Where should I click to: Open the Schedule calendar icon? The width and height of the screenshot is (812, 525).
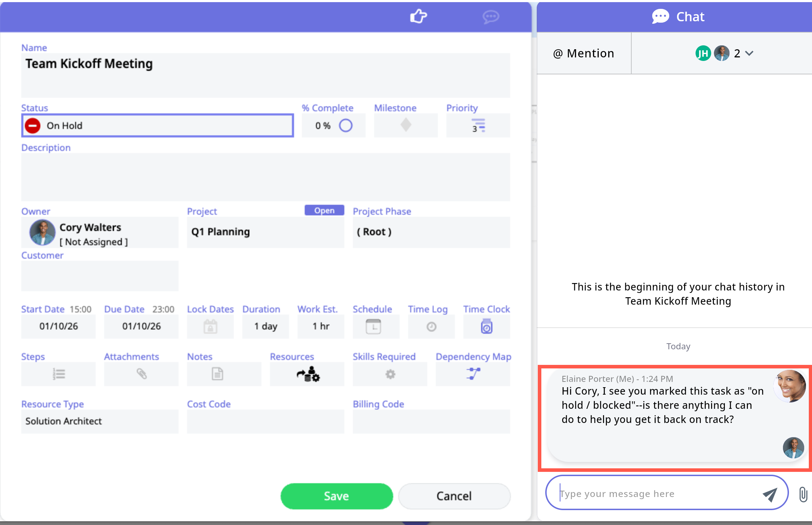coord(373,326)
